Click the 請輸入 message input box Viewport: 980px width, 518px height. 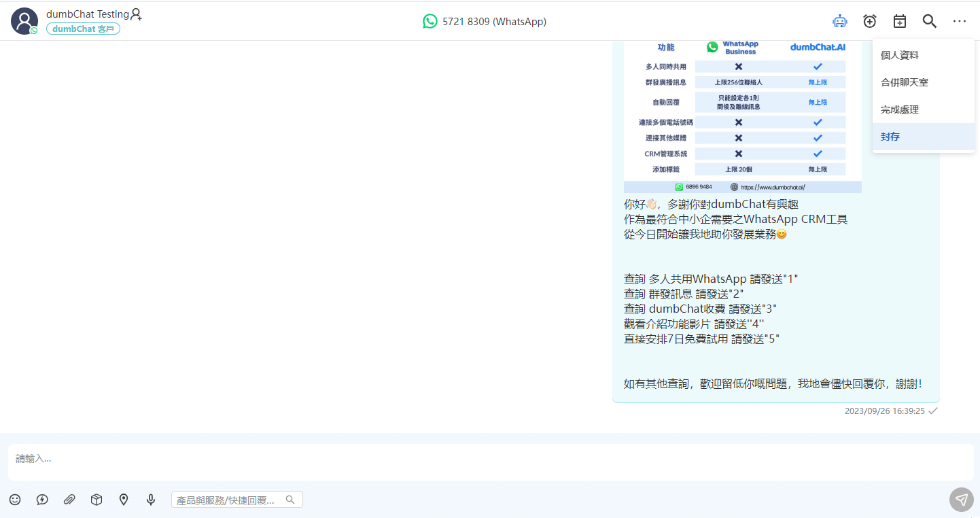tap(491, 462)
